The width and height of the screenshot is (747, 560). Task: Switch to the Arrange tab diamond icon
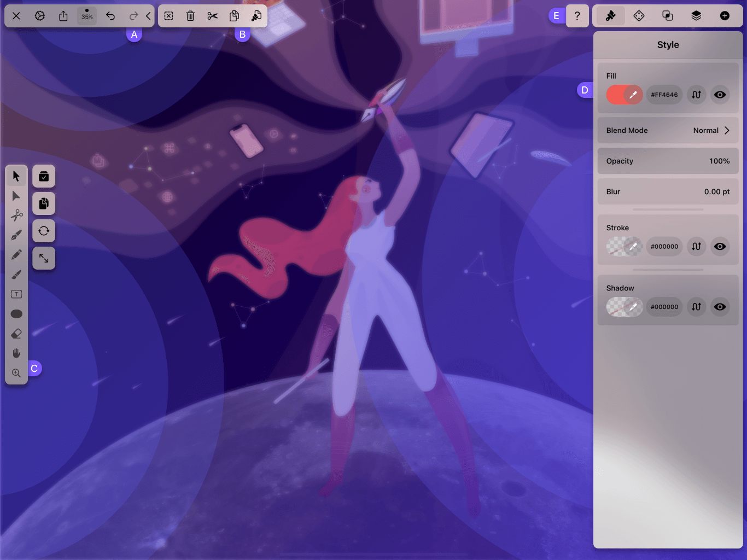[x=639, y=16]
